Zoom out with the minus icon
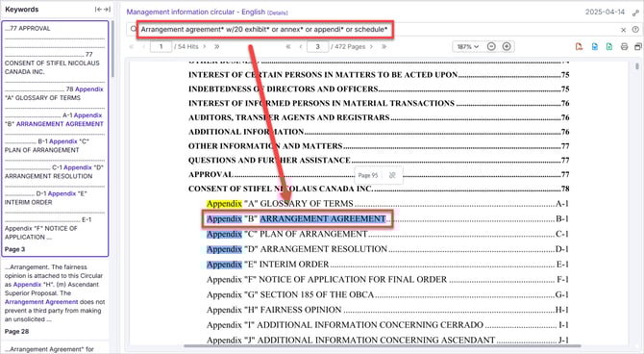 (x=491, y=46)
